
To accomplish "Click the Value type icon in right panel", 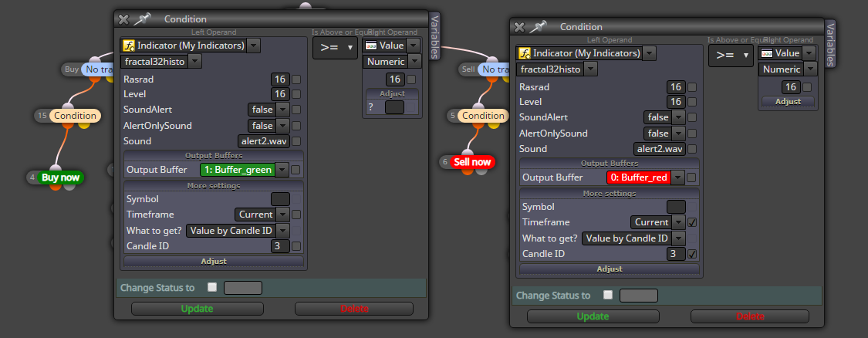I will [x=766, y=53].
